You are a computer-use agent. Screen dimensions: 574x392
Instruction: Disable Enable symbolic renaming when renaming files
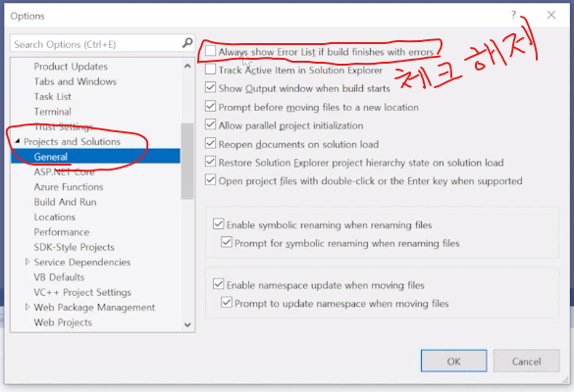tap(218, 223)
